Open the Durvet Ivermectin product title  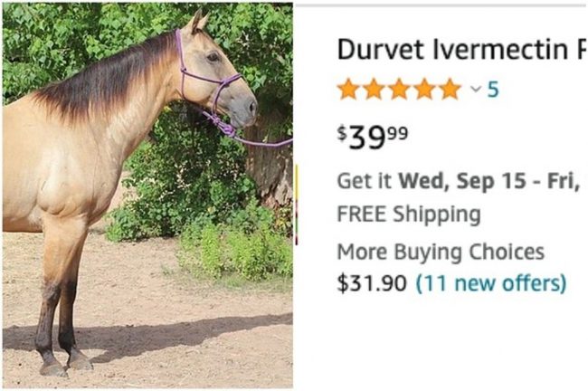pos(462,50)
